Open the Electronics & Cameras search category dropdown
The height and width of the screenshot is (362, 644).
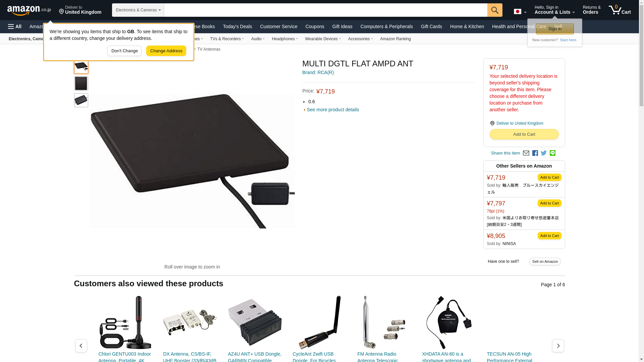pyautogui.click(x=138, y=10)
